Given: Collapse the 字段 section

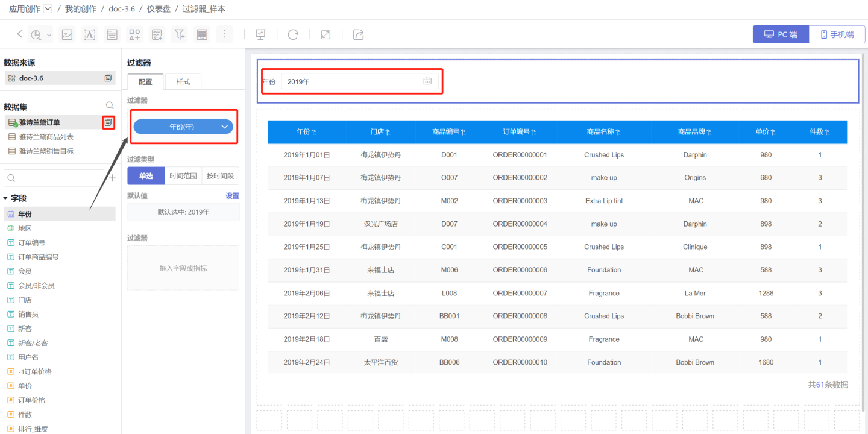Looking at the screenshot, I should [5, 198].
